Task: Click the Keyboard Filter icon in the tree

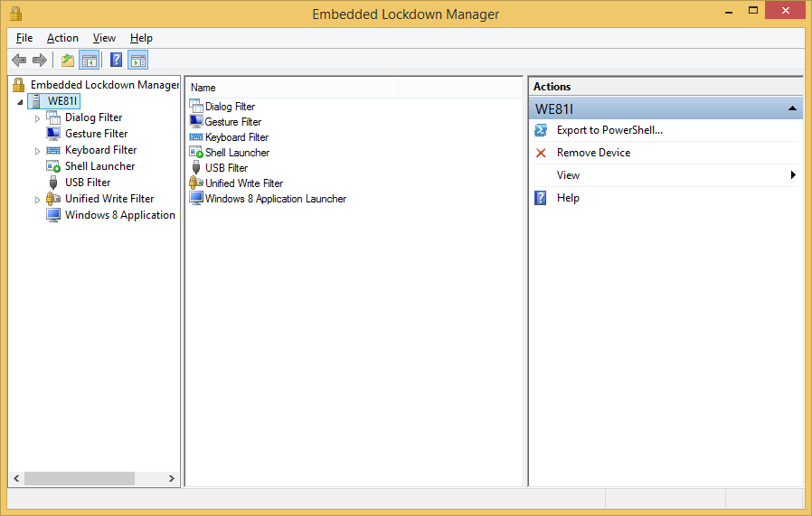Action: (53, 150)
